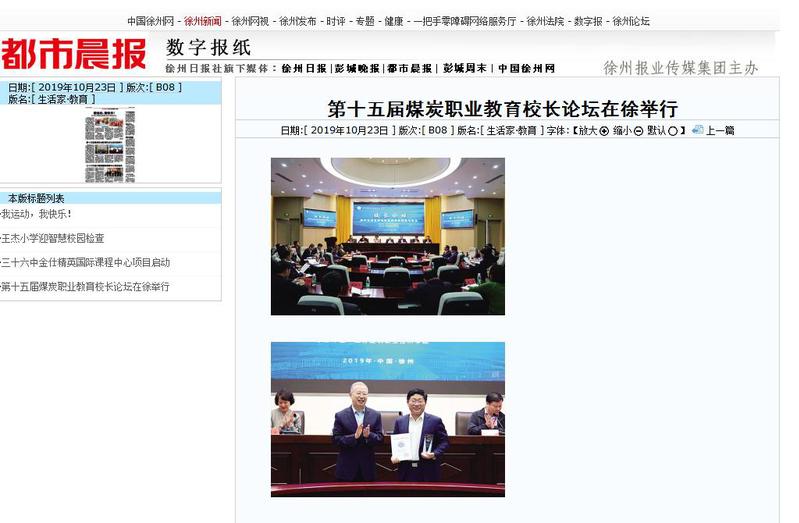Open 徐州论坛 from top navigation
Image resolution: width=799 pixels, height=523 pixels.
point(631,21)
